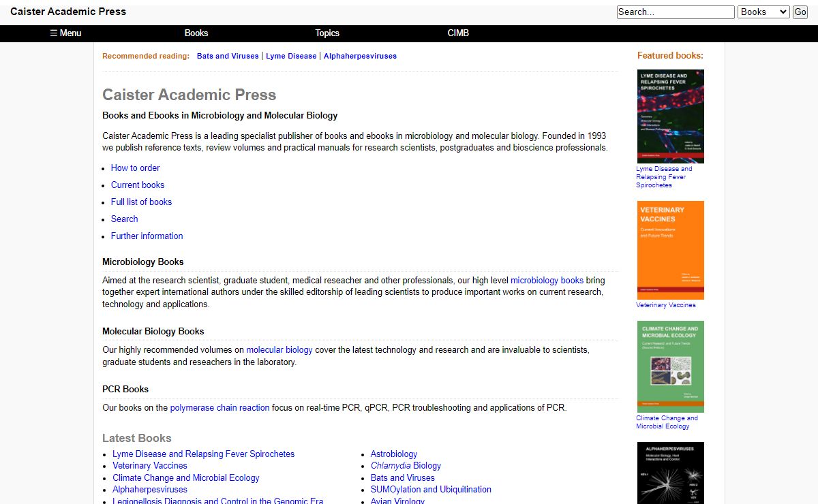Image resolution: width=818 pixels, height=504 pixels.
Task: Open recommended reading Lyme Disease
Action: 291,56
